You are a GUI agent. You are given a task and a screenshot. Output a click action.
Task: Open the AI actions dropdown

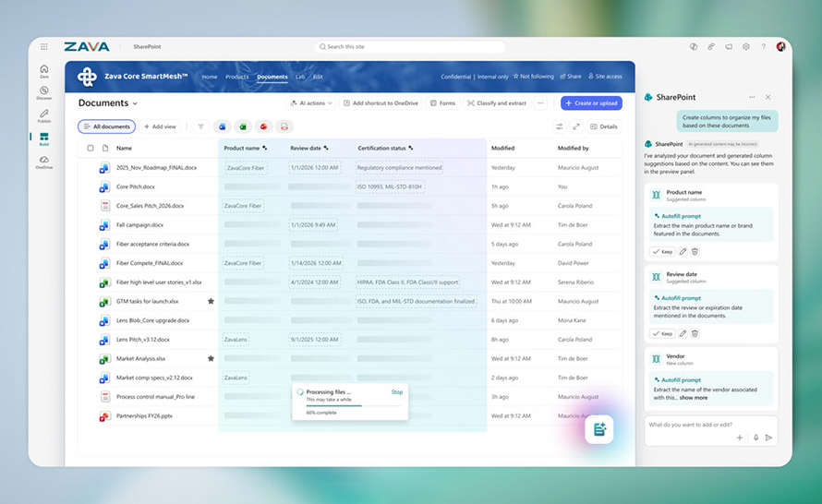point(310,103)
